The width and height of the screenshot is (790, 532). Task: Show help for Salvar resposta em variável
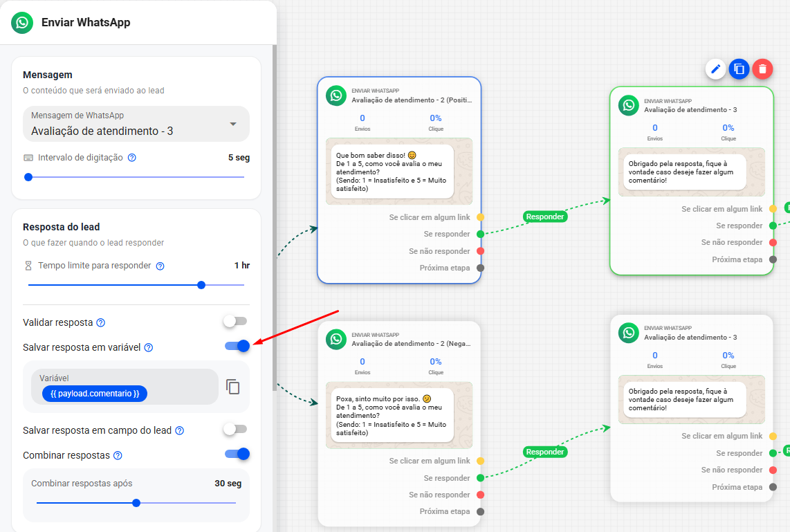tap(149, 347)
